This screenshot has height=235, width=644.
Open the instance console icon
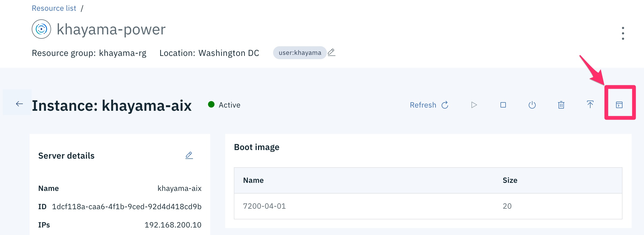click(619, 105)
